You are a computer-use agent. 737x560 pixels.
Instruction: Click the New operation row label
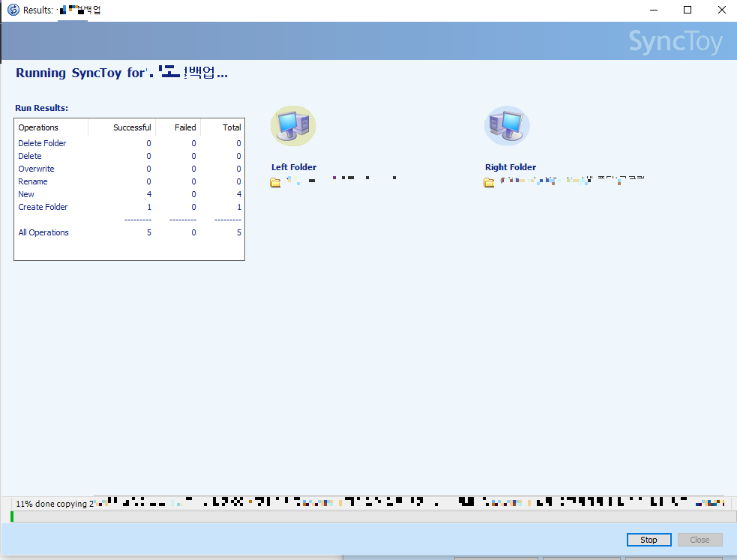[26, 194]
